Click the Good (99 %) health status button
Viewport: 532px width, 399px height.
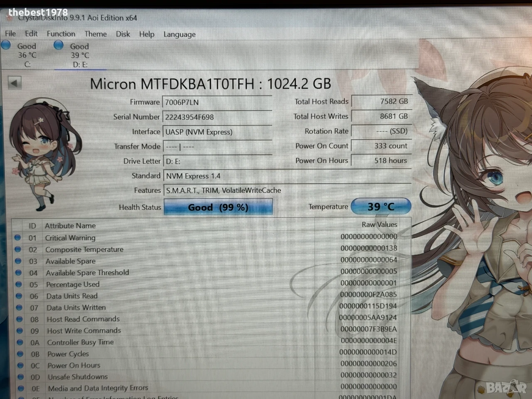coord(218,207)
